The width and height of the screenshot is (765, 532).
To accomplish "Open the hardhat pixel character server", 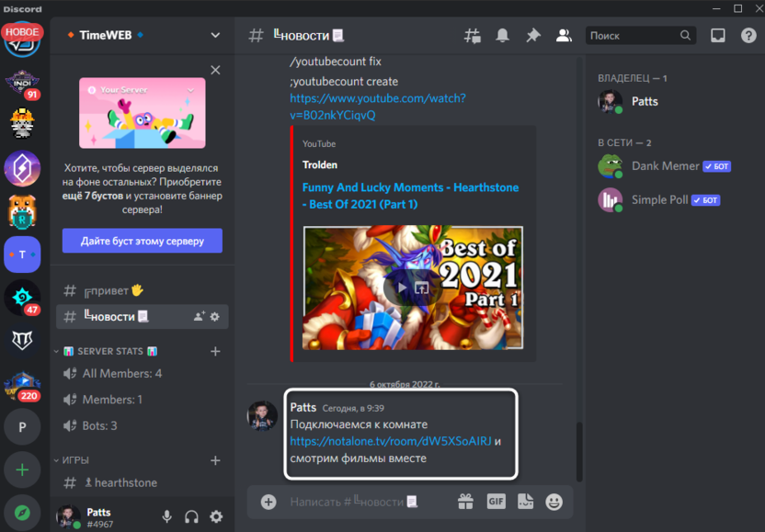I will click(22, 123).
